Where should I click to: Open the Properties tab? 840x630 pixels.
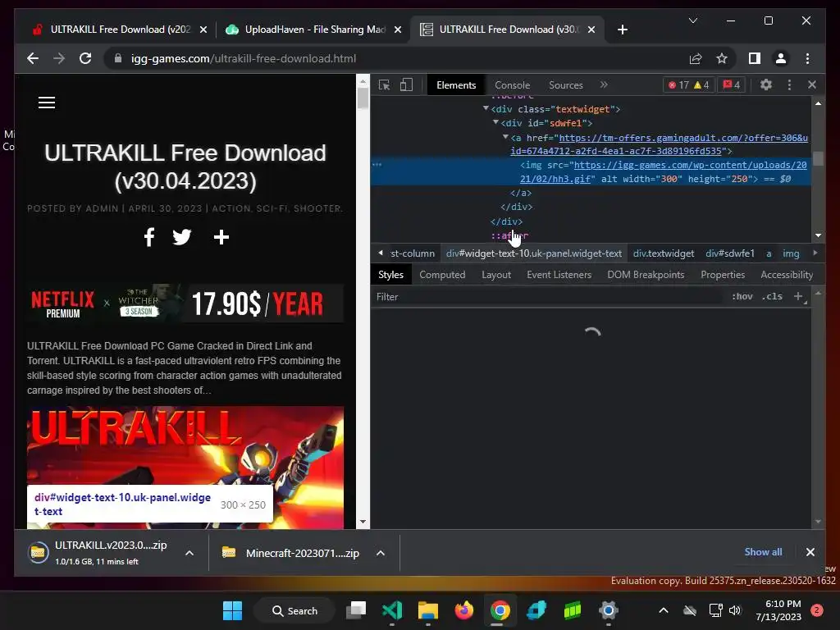click(x=723, y=275)
